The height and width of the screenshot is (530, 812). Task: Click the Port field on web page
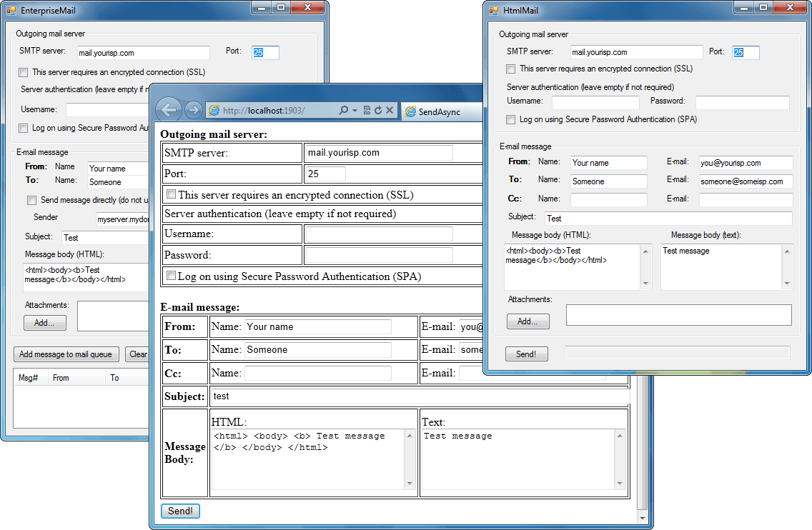325,174
